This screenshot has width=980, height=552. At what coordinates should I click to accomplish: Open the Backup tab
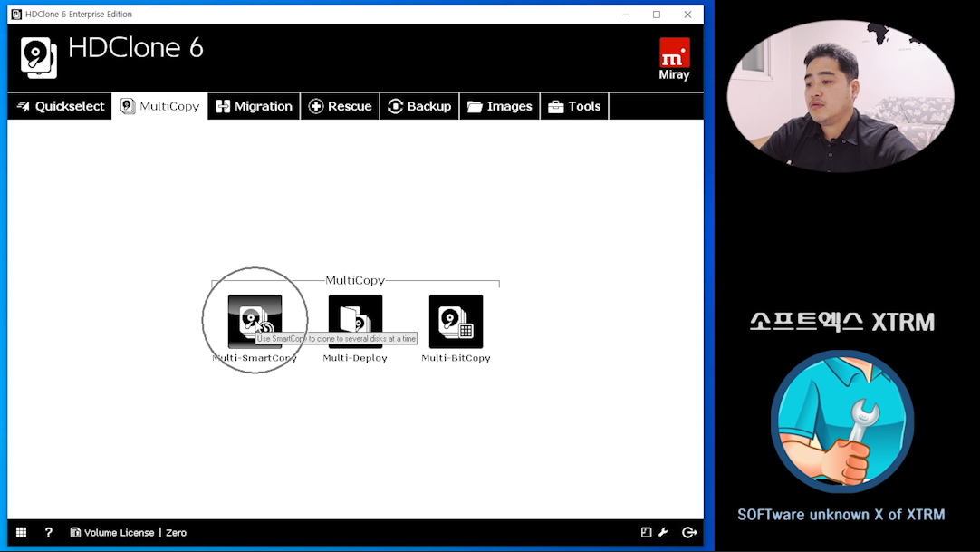click(419, 106)
